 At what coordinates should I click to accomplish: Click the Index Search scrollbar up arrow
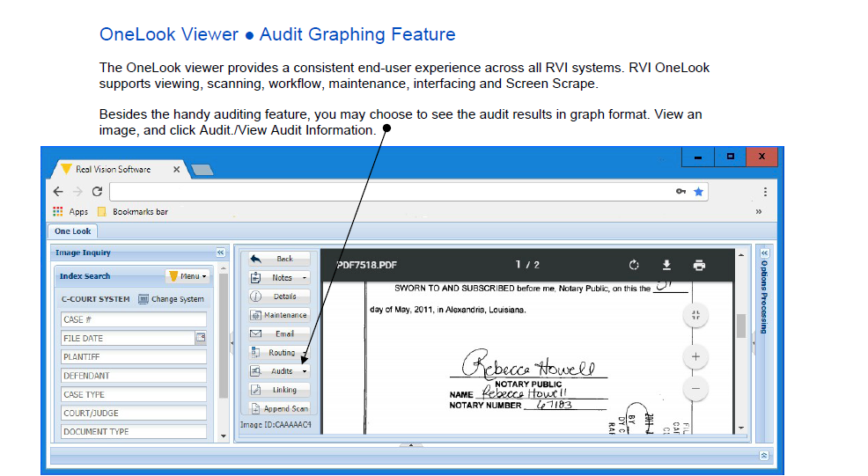(223, 268)
